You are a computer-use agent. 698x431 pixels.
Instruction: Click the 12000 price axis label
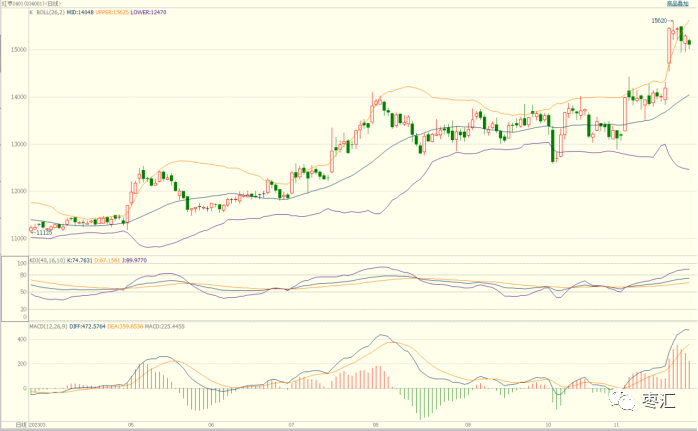pos(21,191)
